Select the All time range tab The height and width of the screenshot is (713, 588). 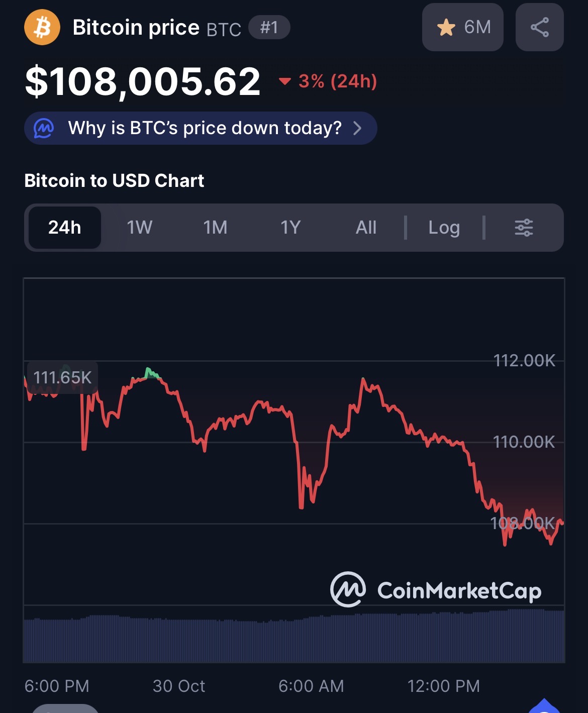pyautogui.click(x=366, y=228)
